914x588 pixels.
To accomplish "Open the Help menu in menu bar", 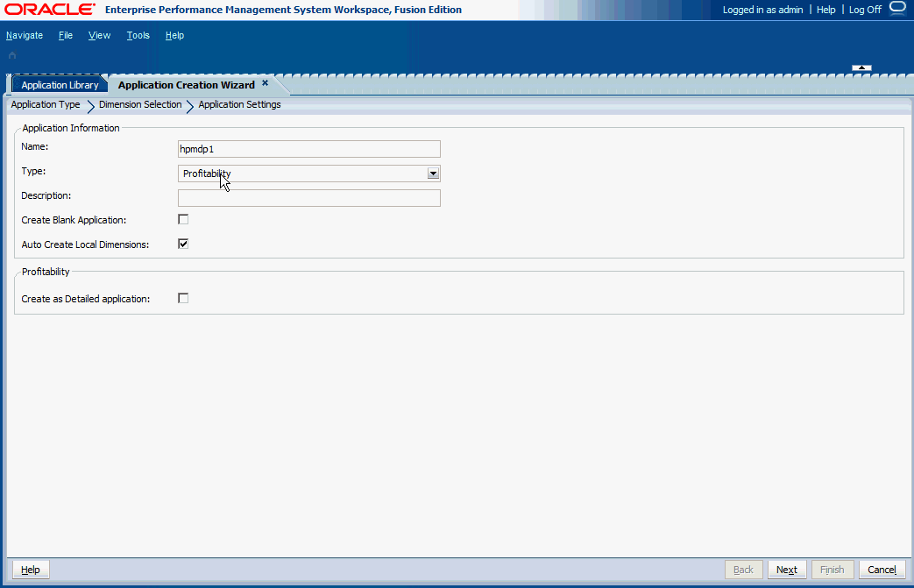I will (x=175, y=36).
